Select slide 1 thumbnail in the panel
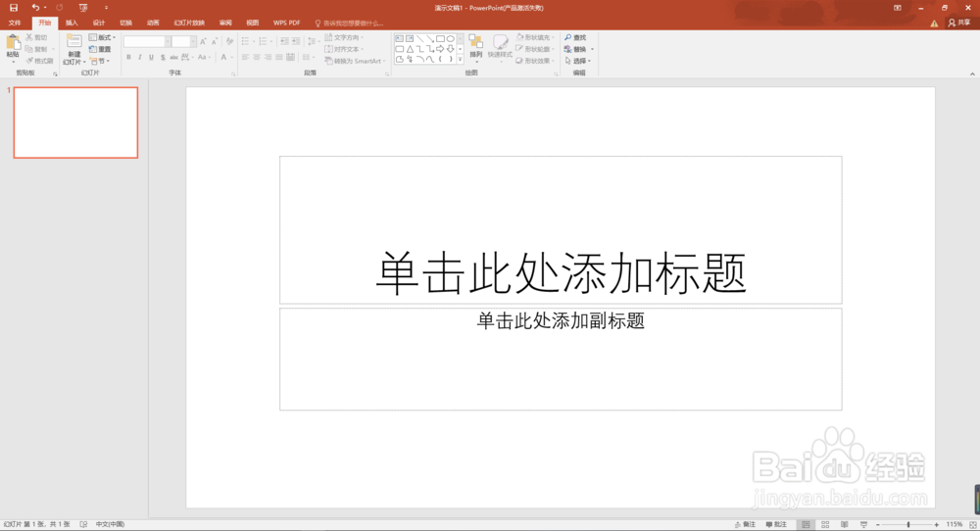 pyautogui.click(x=75, y=122)
